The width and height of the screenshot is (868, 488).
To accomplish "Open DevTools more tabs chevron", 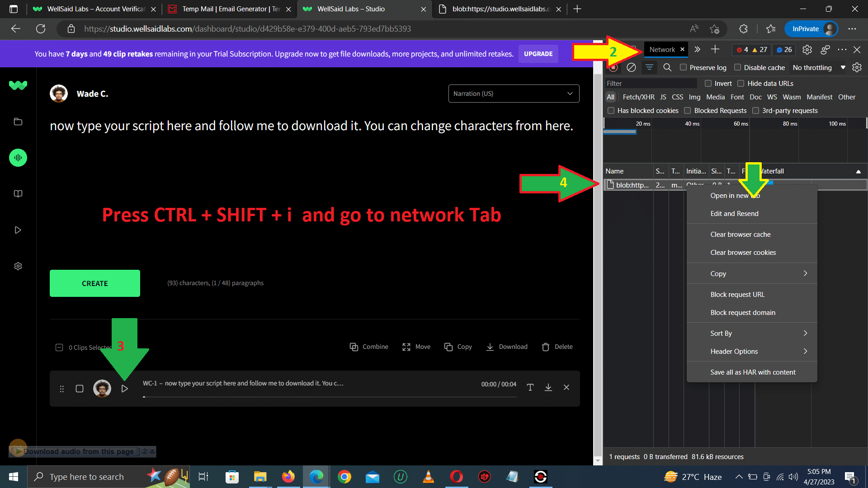I will click(697, 50).
